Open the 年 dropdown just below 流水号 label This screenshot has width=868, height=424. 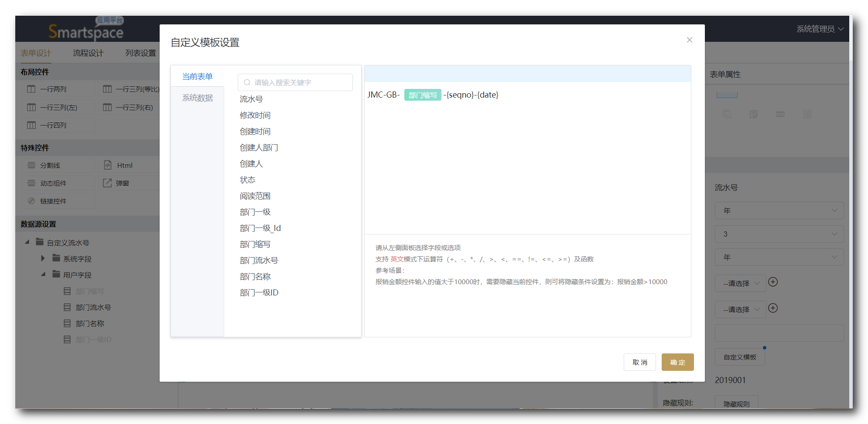[x=779, y=210]
